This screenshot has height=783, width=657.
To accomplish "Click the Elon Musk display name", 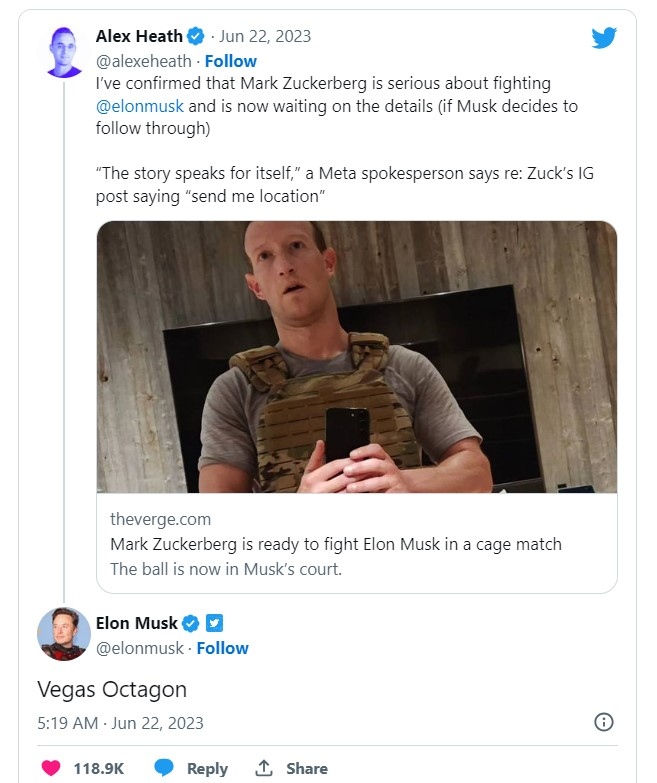I will pos(136,624).
